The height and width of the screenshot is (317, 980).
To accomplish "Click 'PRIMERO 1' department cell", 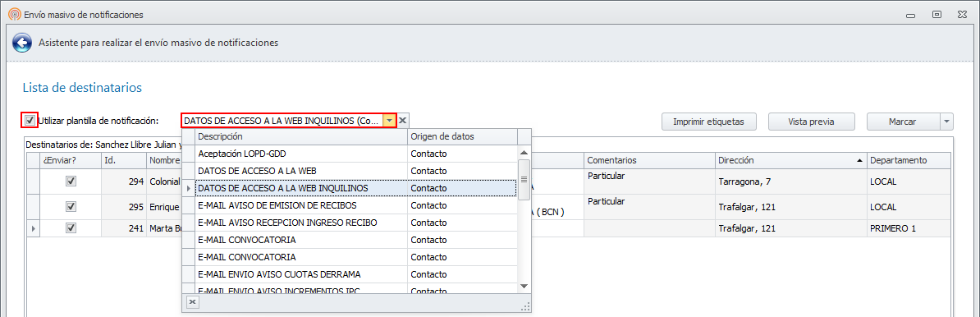I will click(x=909, y=229).
